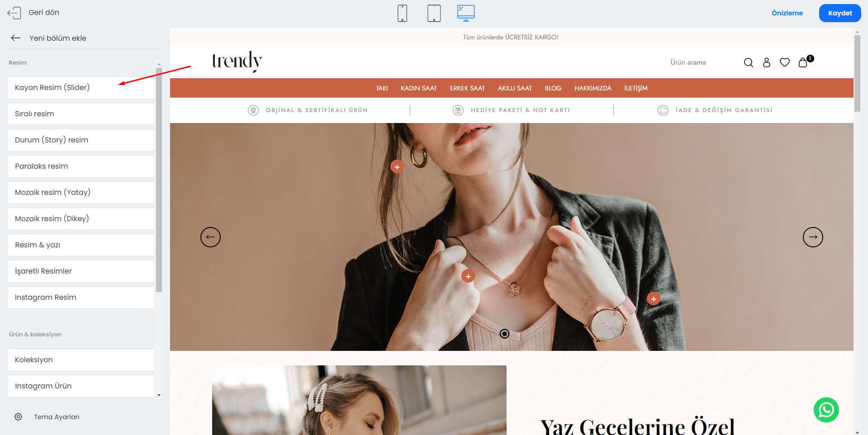Switch to tablet preview icon

pos(434,13)
